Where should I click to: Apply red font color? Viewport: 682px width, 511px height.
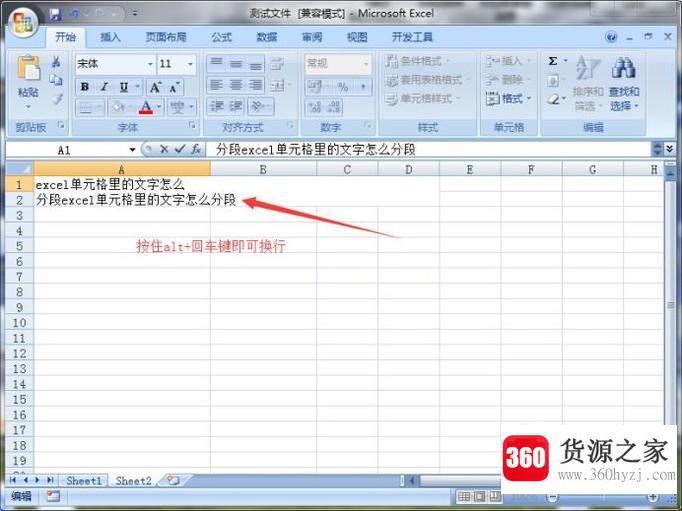[146, 107]
